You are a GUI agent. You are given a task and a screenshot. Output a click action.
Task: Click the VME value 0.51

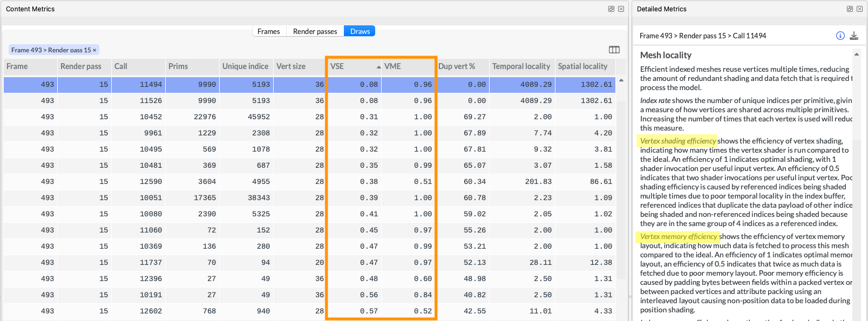pyautogui.click(x=423, y=181)
